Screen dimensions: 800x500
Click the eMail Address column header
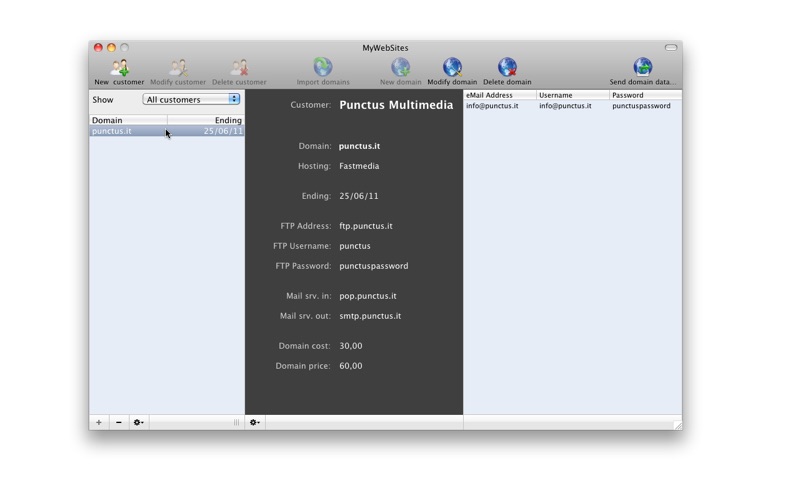(499, 95)
